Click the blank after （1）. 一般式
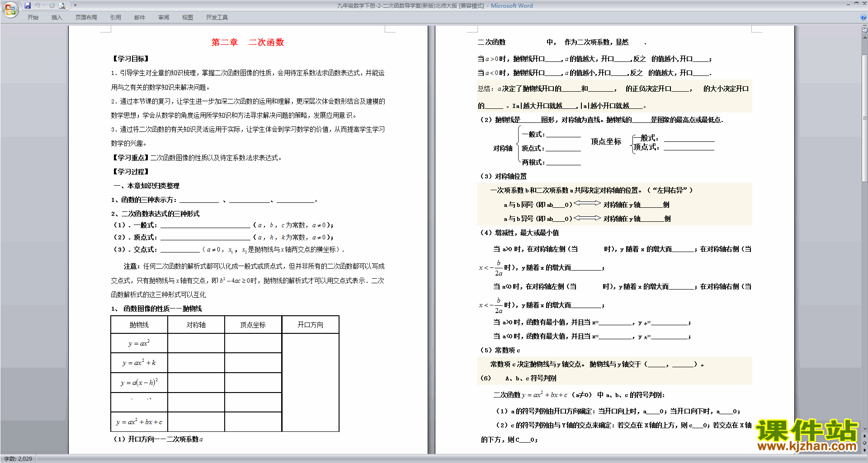The width and height of the screenshot is (868, 463). pos(205,225)
